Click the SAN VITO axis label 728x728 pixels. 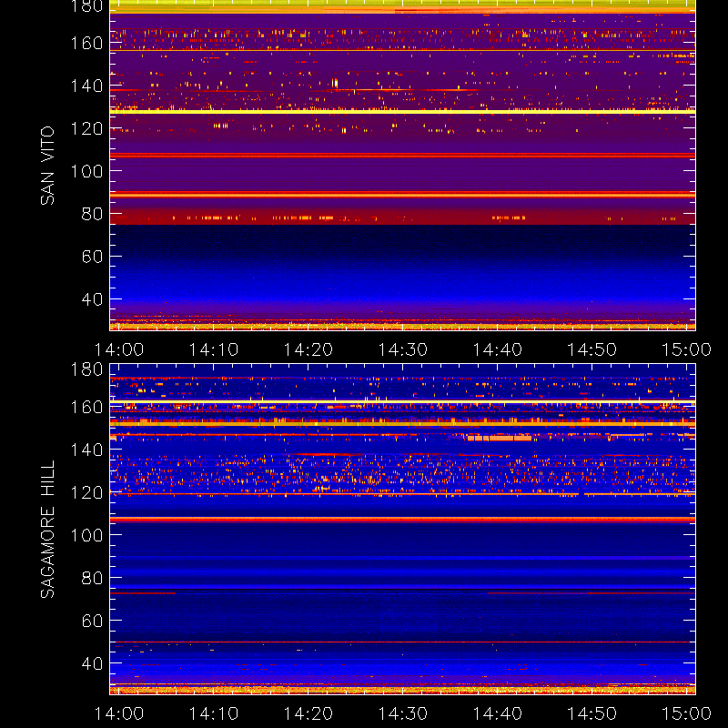coord(47,166)
